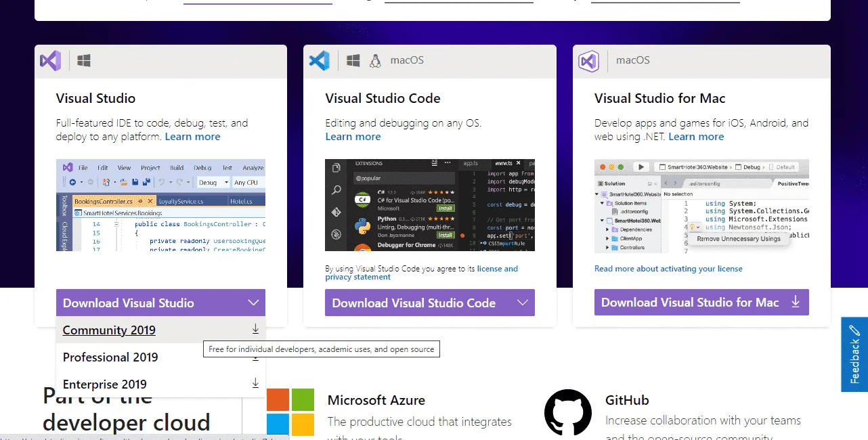Click the Visual Studio for Mac logo icon

588,61
